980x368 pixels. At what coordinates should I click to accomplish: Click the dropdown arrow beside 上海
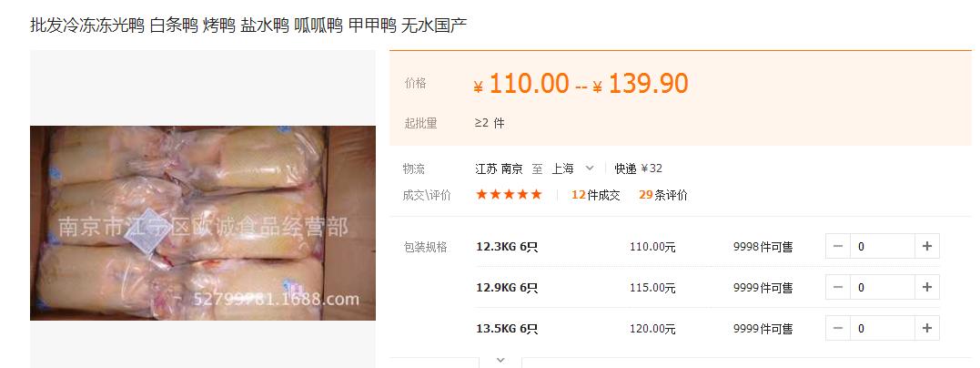(589, 169)
